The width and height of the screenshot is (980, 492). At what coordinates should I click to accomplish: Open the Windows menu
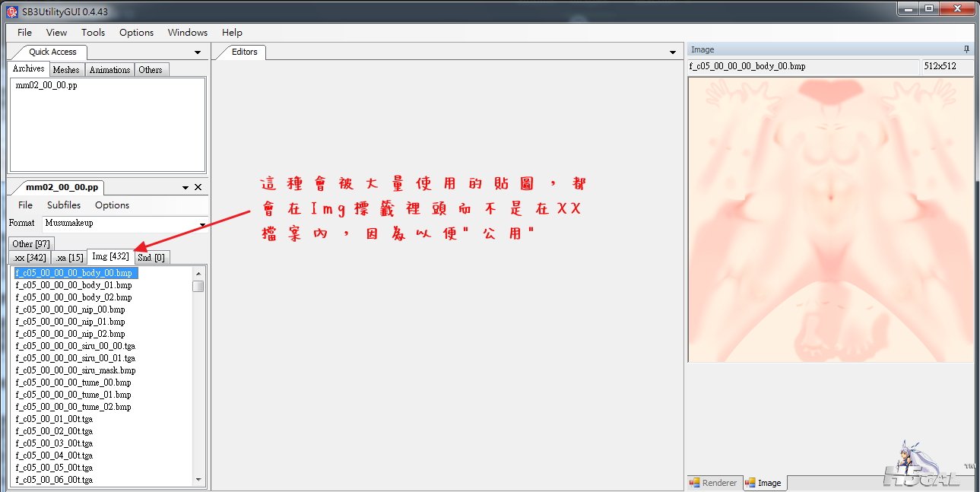pos(188,33)
